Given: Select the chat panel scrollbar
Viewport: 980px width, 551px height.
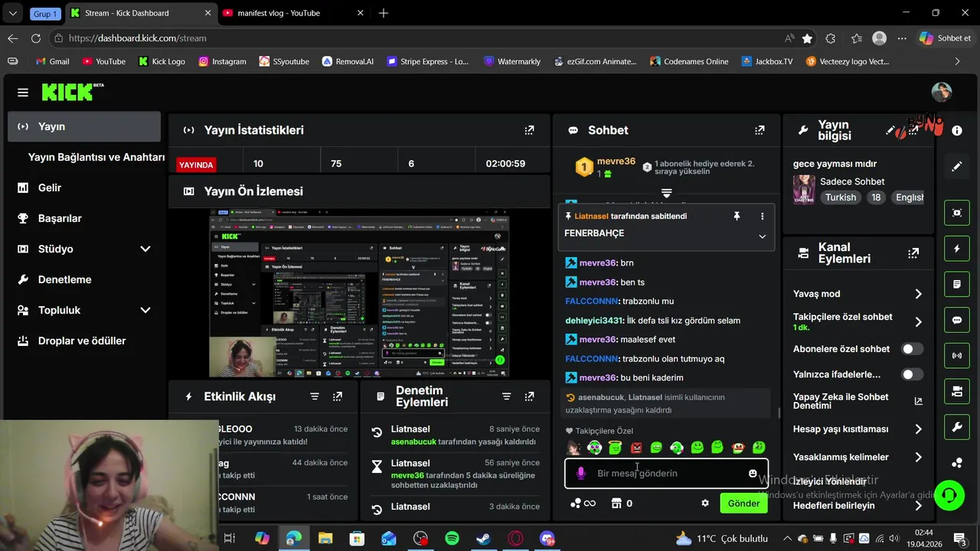Looking at the screenshot, I should pos(779,413).
